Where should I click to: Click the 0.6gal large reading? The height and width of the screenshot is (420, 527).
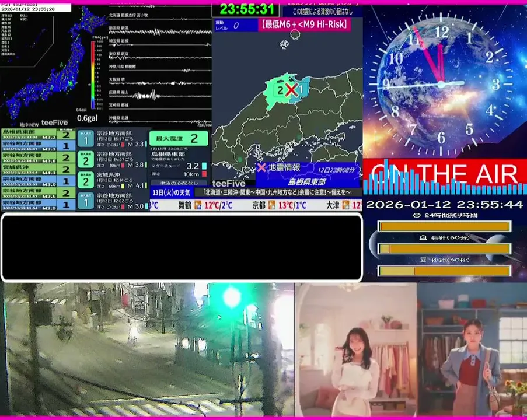[x=87, y=118]
